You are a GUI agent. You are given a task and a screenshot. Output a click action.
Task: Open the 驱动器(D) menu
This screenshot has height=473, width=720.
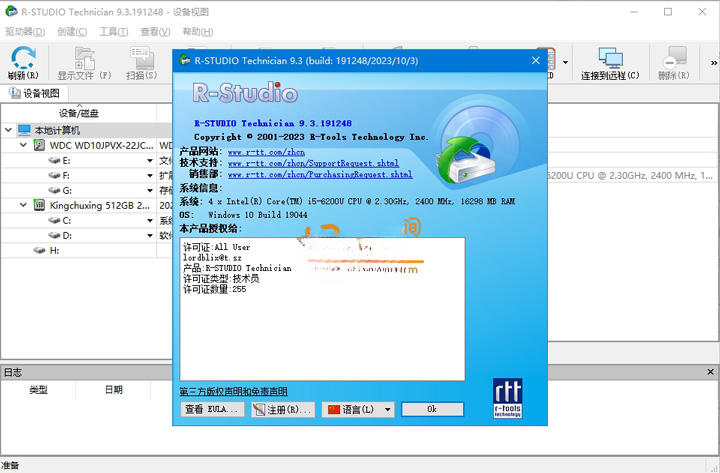click(x=25, y=32)
